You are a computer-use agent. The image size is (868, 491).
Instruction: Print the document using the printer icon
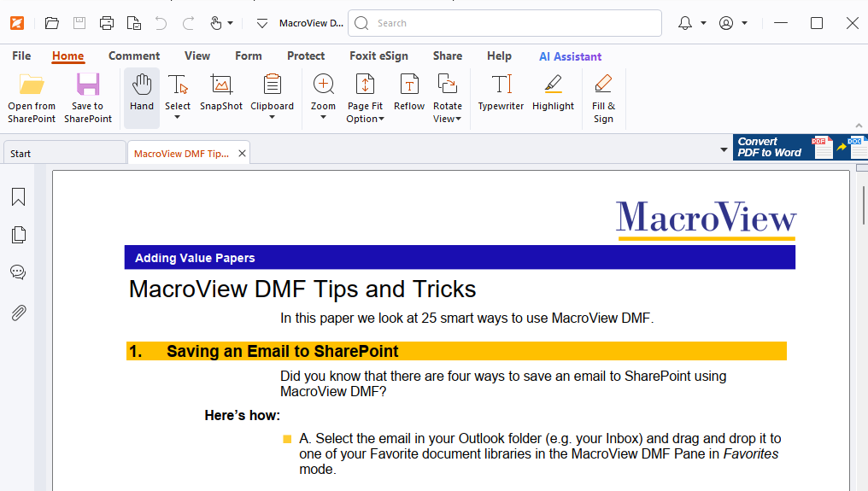click(x=106, y=23)
